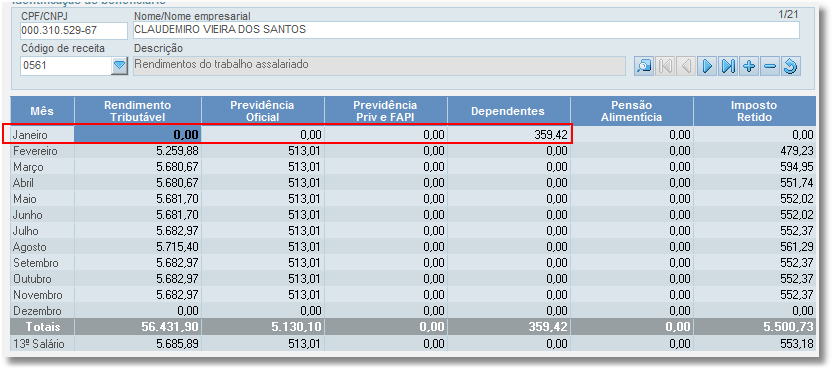Click the Totais row label

(x=42, y=327)
